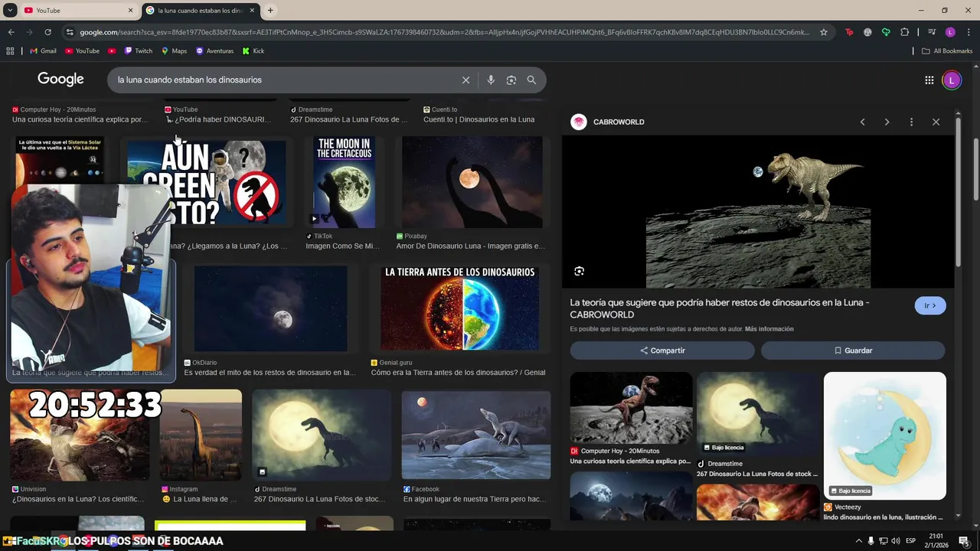Close the image preview panel

936,122
